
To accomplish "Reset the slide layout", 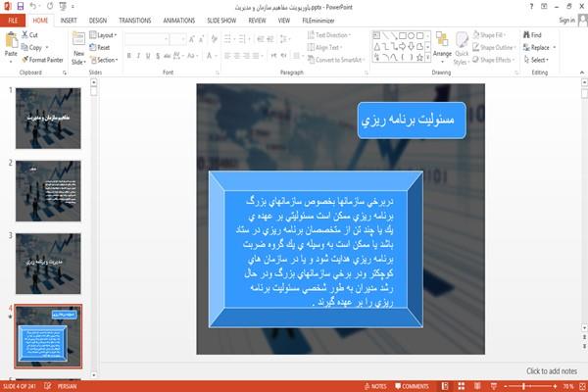I will point(100,47).
